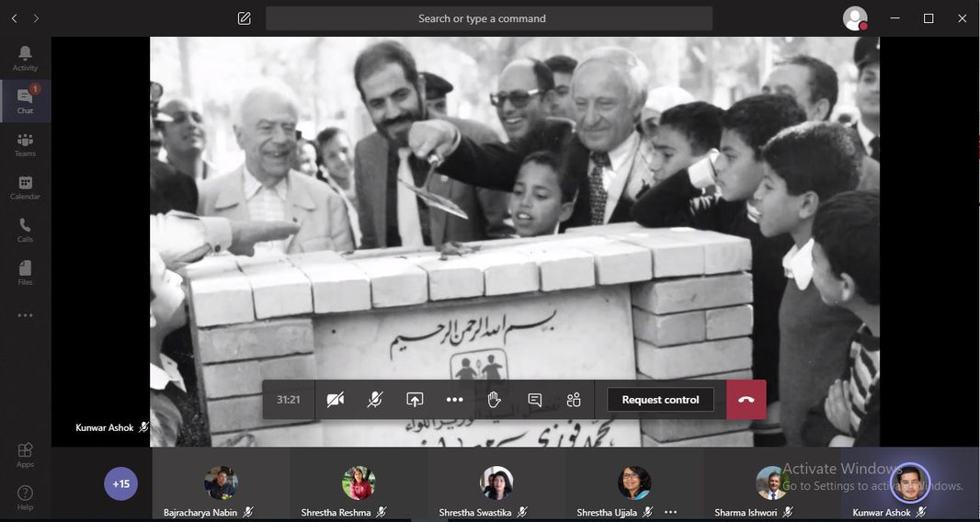The width and height of the screenshot is (980, 522).
Task: Open more actions in meeting toolbar
Action: (x=454, y=400)
